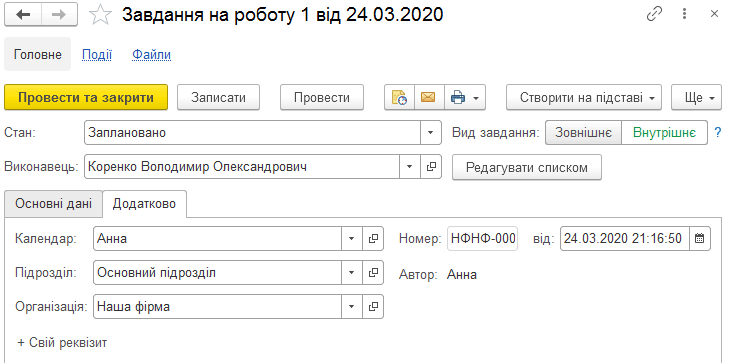Click the printer icon

point(458,97)
